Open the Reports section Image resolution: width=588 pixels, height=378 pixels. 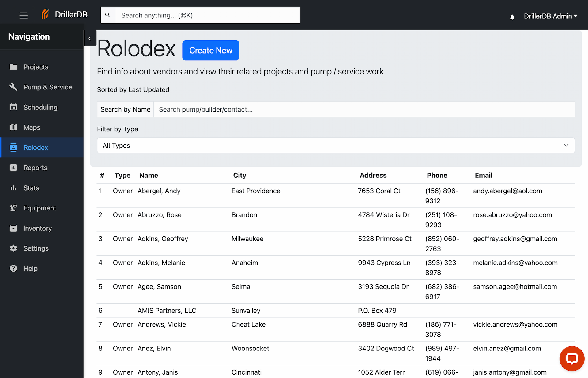pyautogui.click(x=35, y=168)
